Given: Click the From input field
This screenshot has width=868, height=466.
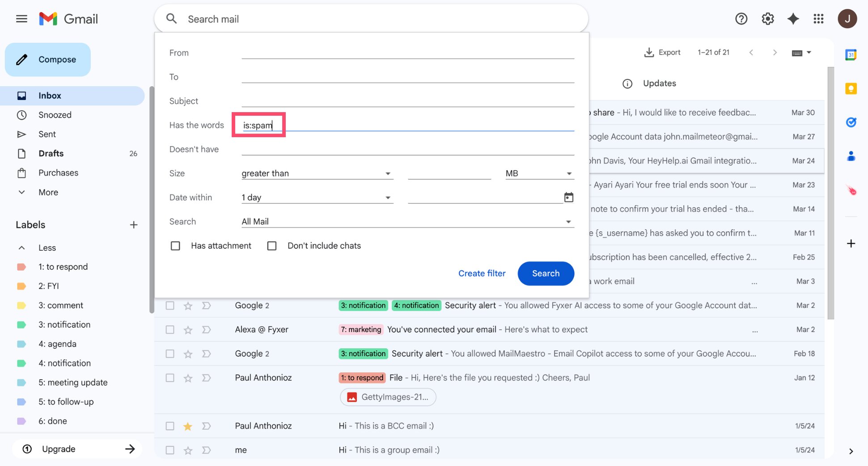Looking at the screenshot, I should coord(407,53).
